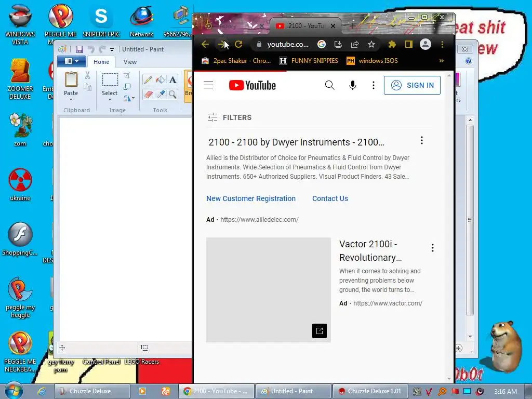
Task: Customize Paint quick access toolbar dropdown
Action: point(112,50)
